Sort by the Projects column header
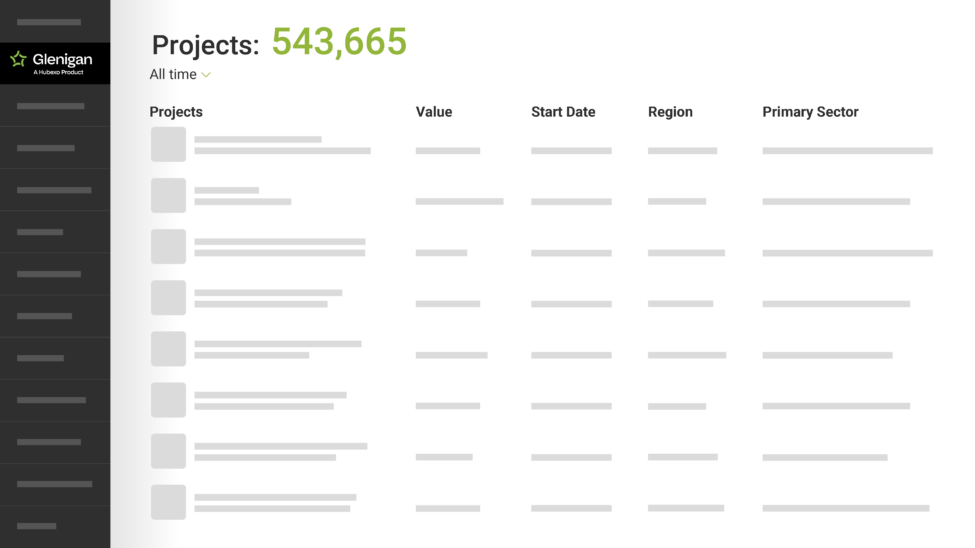The image size is (975, 548). pyautogui.click(x=176, y=112)
